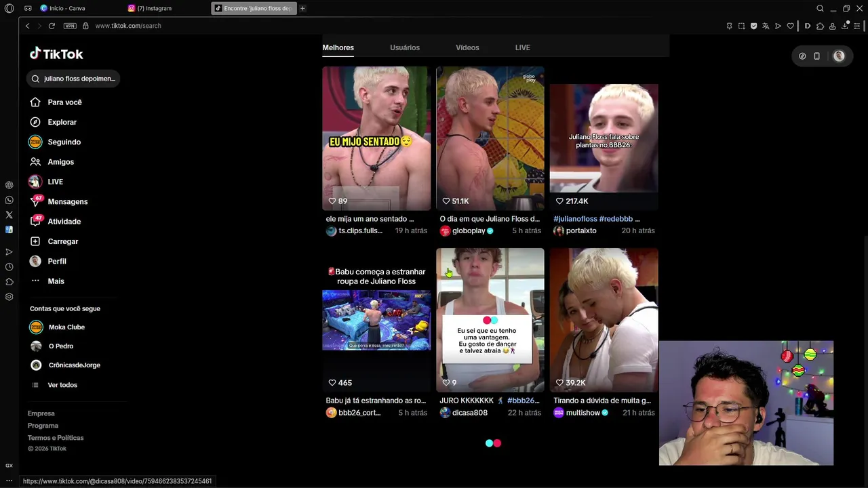The image size is (868, 488).
Task: Click the send/flow arrow icon in toolbar
Action: 778,26
